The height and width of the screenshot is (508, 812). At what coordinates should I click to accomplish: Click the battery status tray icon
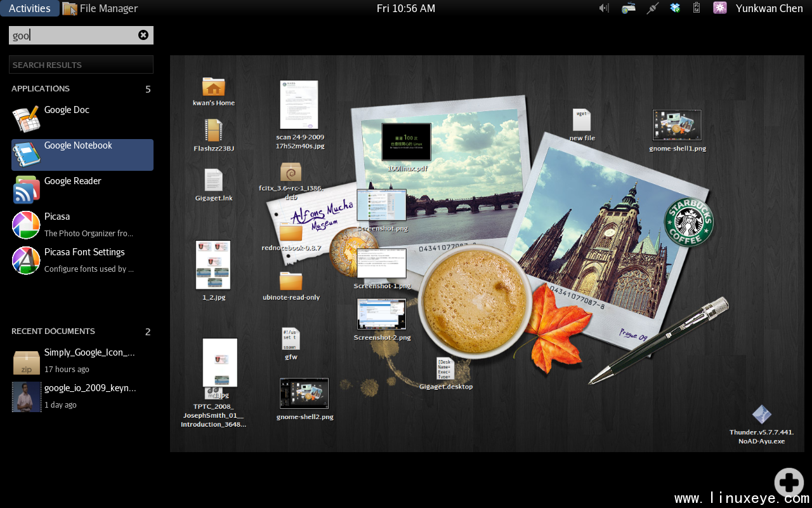click(697, 8)
